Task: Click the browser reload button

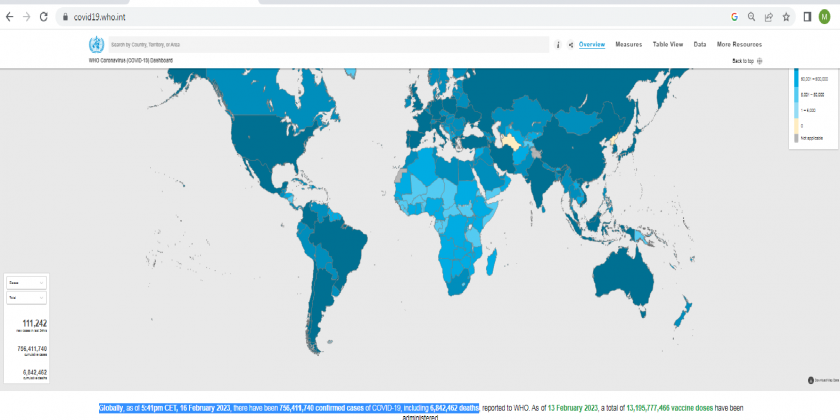Action: (x=44, y=17)
